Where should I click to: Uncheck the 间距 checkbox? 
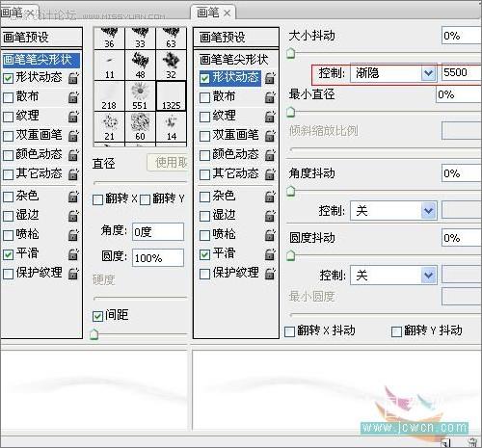(97, 316)
